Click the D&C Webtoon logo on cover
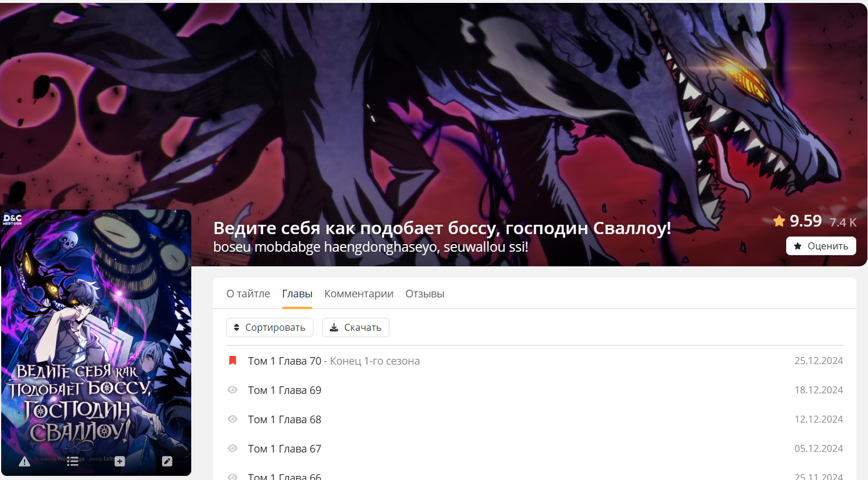868x480 pixels. (x=13, y=220)
